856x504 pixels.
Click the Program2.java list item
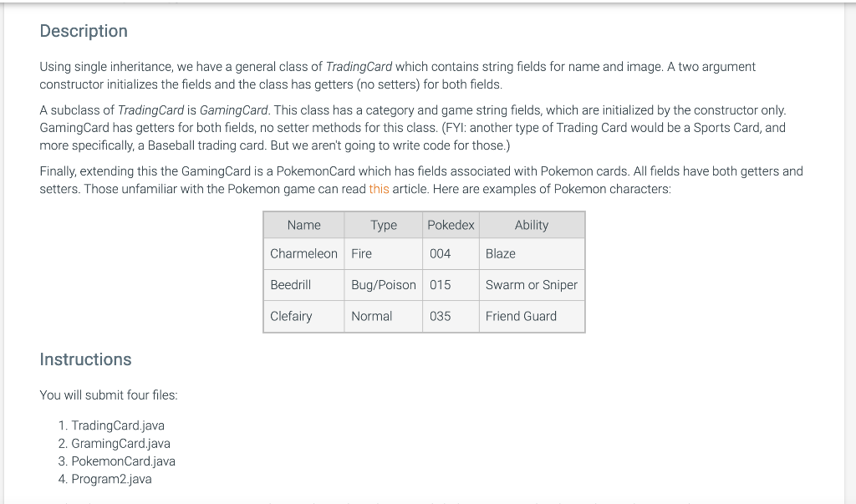[x=111, y=479]
